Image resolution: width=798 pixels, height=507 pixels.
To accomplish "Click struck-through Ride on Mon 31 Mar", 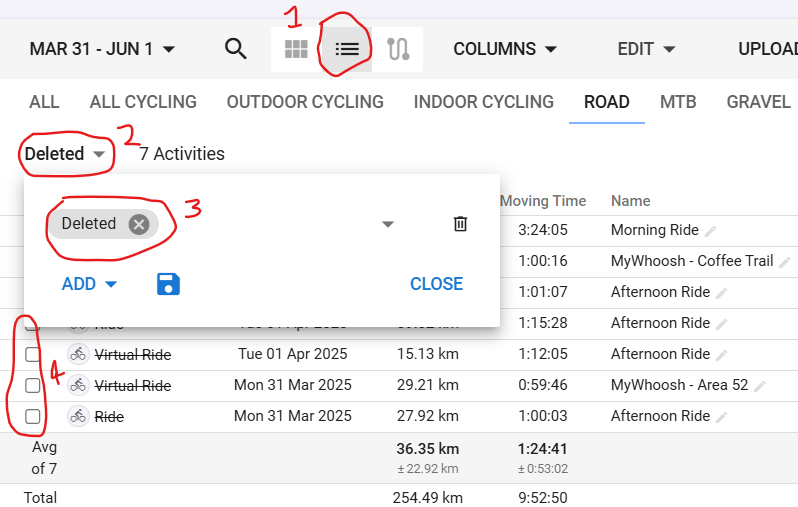I will click(109, 417).
